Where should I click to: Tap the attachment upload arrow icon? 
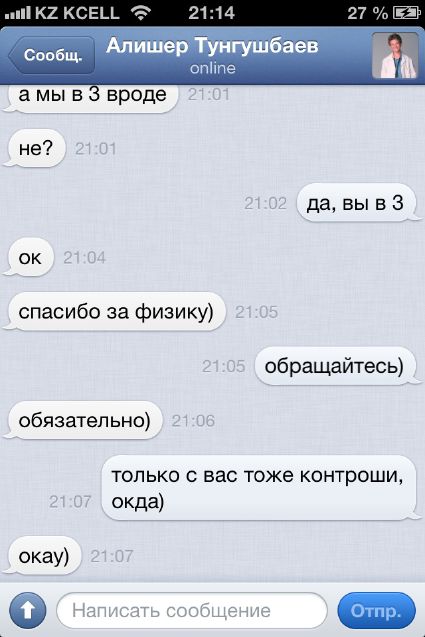[28, 610]
